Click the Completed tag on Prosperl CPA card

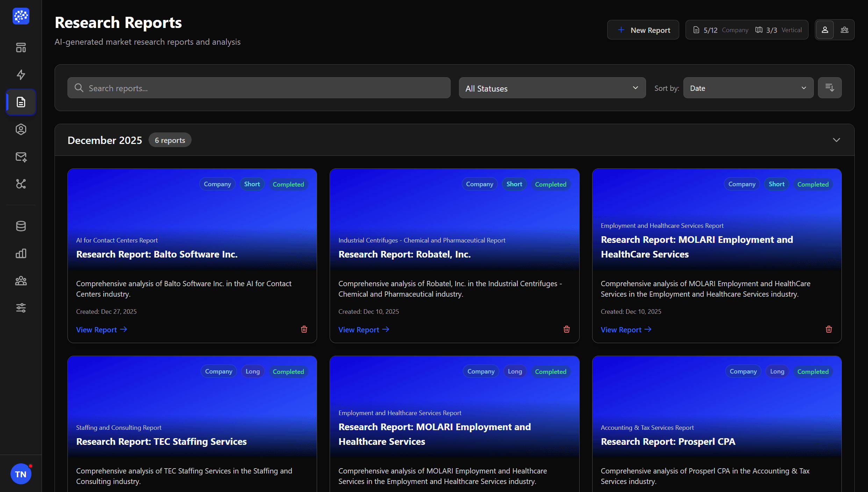[813, 371]
